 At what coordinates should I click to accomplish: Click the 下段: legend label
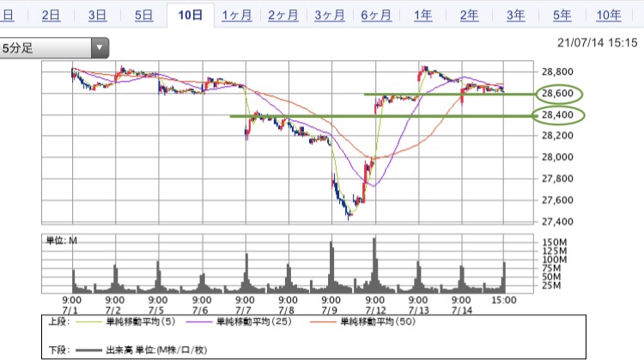coord(58,351)
